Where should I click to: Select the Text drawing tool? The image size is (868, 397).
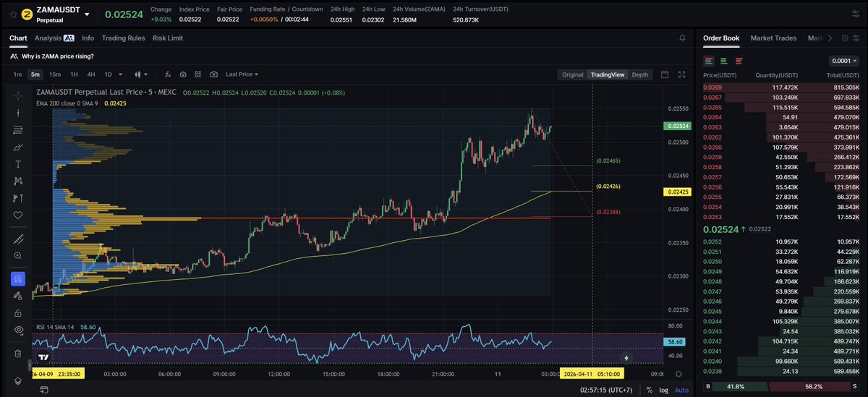[18, 164]
